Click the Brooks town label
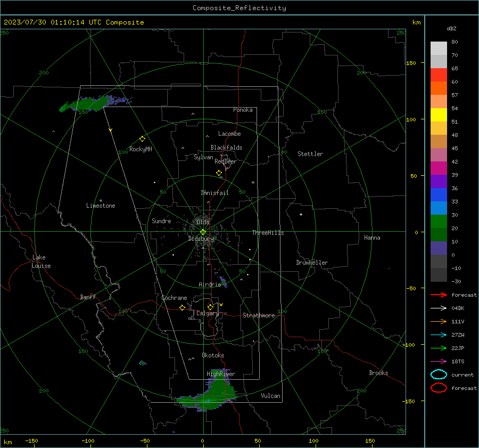Image resolution: width=479 pixels, height=448 pixels. point(378,373)
